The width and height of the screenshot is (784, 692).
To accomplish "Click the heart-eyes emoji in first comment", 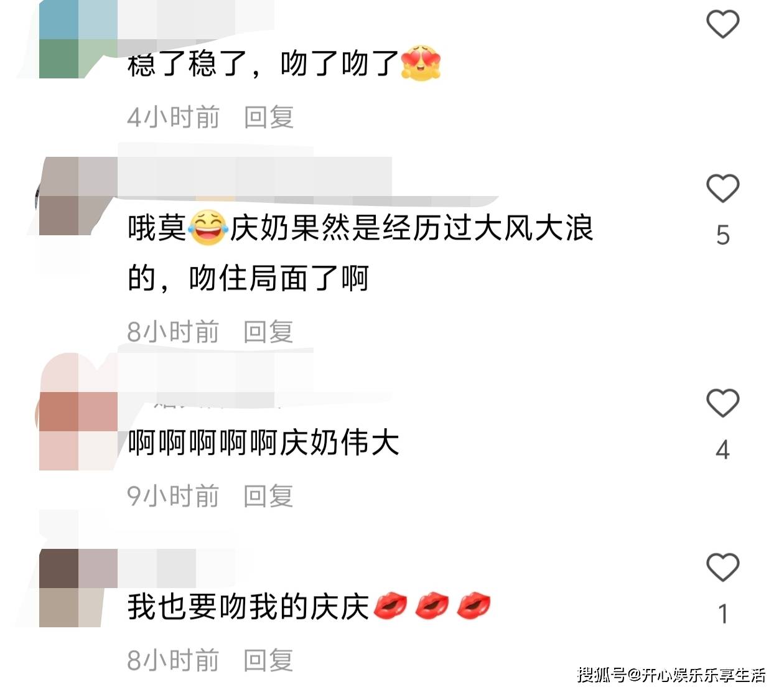I will coord(421,63).
